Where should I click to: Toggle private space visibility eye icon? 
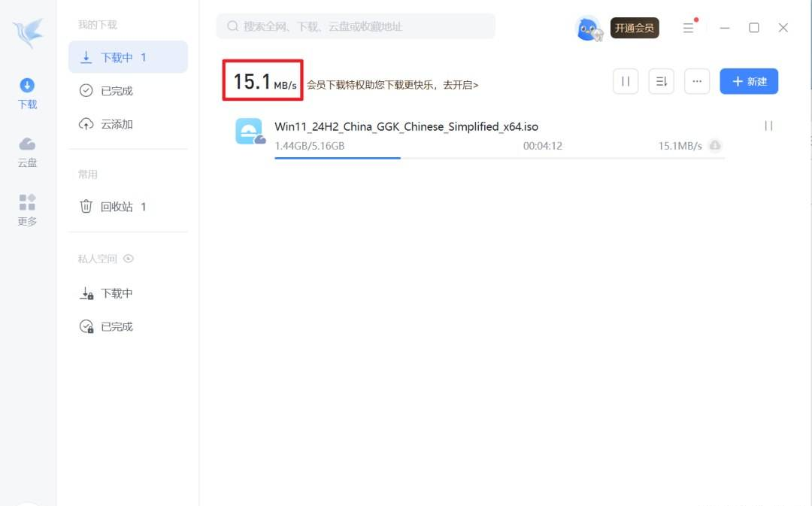point(129,259)
